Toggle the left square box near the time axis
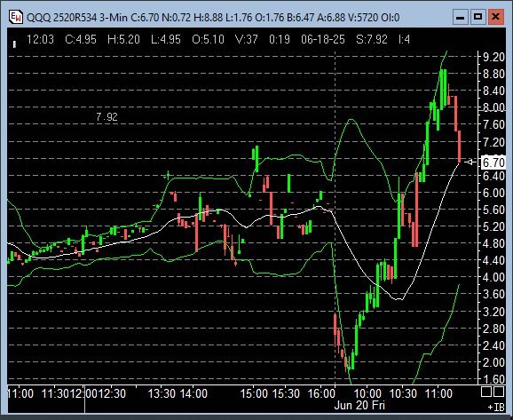Viewport: 513px width, 420px height. coord(486,392)
